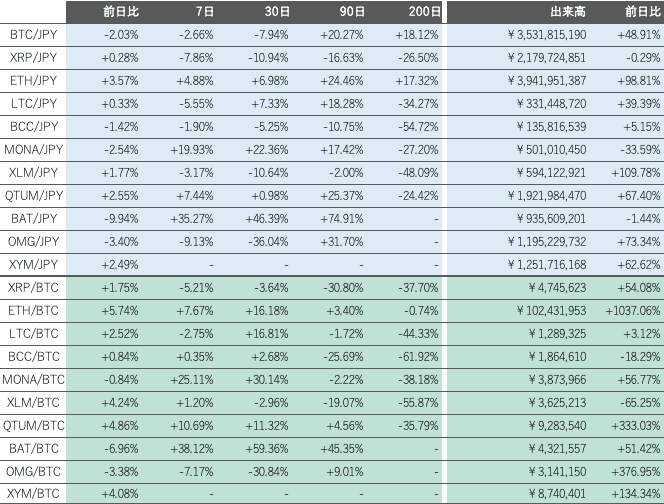The height and width of the screenshot is (504, 664).
Task: Click the ETH/JPY pair label
Action: point(33,78)
